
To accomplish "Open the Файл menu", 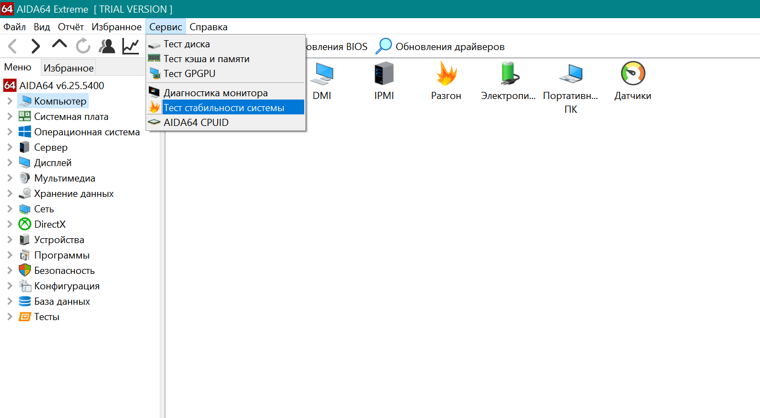I will pyautogui.click(x=15, y=27).
